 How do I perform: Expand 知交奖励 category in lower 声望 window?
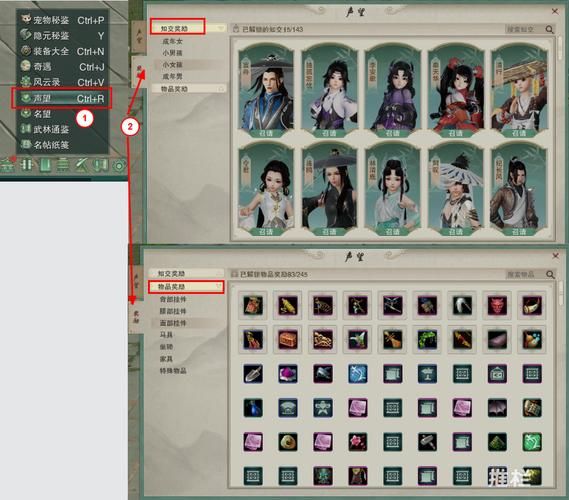186,273
